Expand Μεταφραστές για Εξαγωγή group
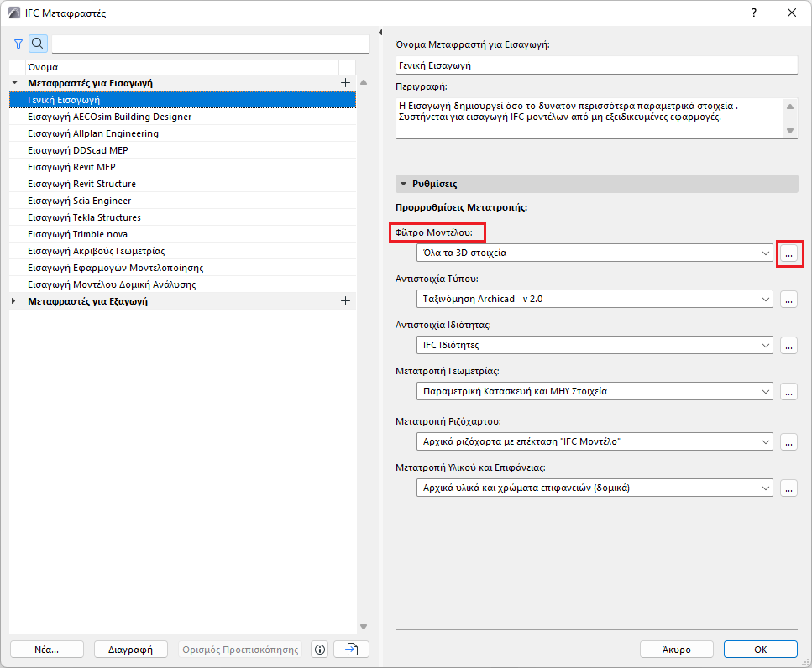The height and width of the screenshot is (668, 812). point(14,301)
